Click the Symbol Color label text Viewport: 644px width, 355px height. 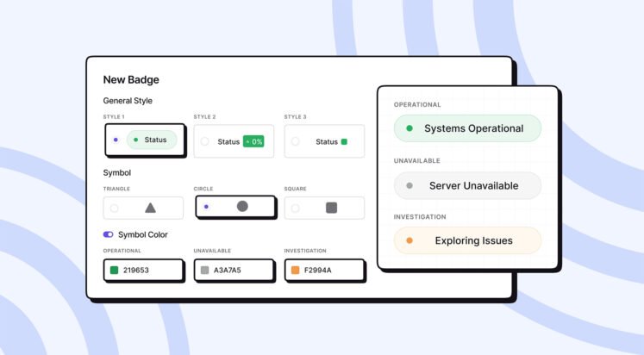coord(143,234)
